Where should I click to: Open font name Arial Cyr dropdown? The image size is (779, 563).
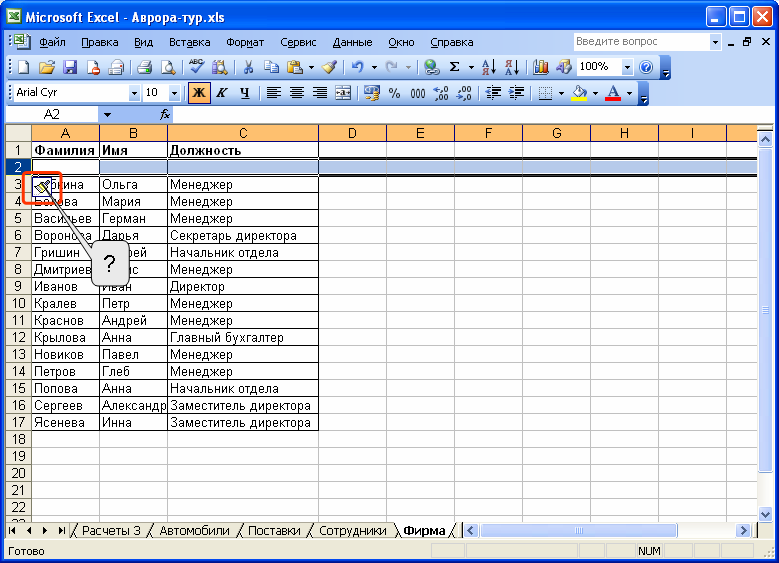click(x=134, y=93)
